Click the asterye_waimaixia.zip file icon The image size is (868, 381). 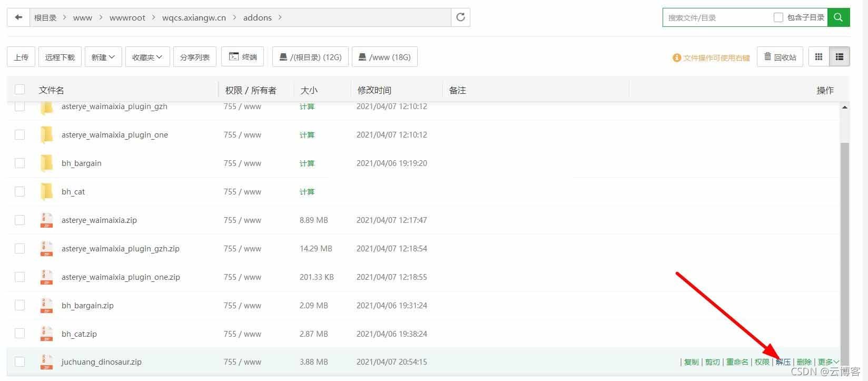click(x=46, y=220)
